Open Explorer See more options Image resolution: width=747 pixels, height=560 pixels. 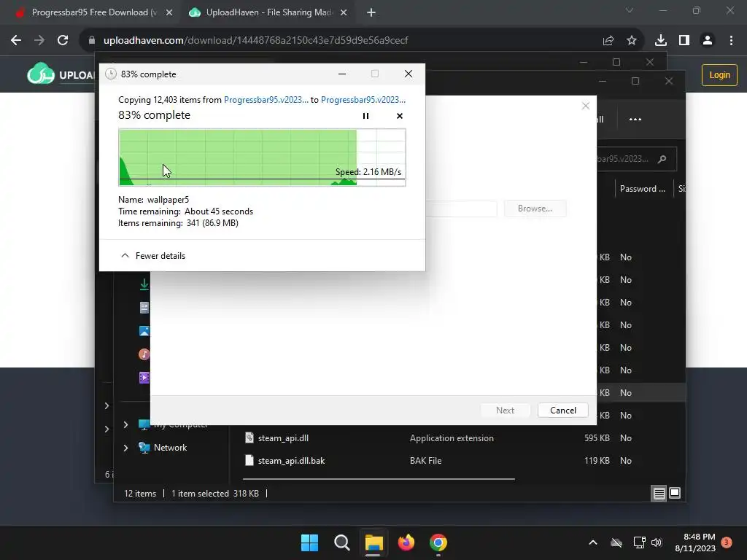(x=635, y=120)
